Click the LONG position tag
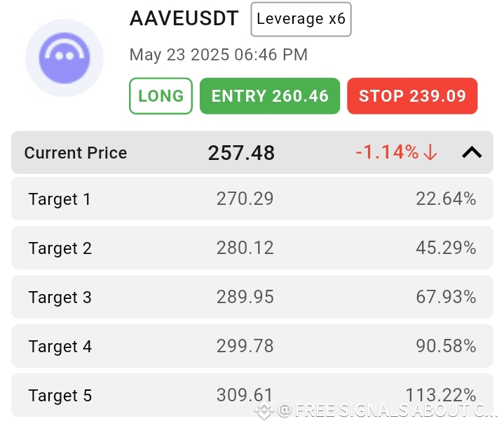Screen dimensions: 504x428 click(161, 96)
